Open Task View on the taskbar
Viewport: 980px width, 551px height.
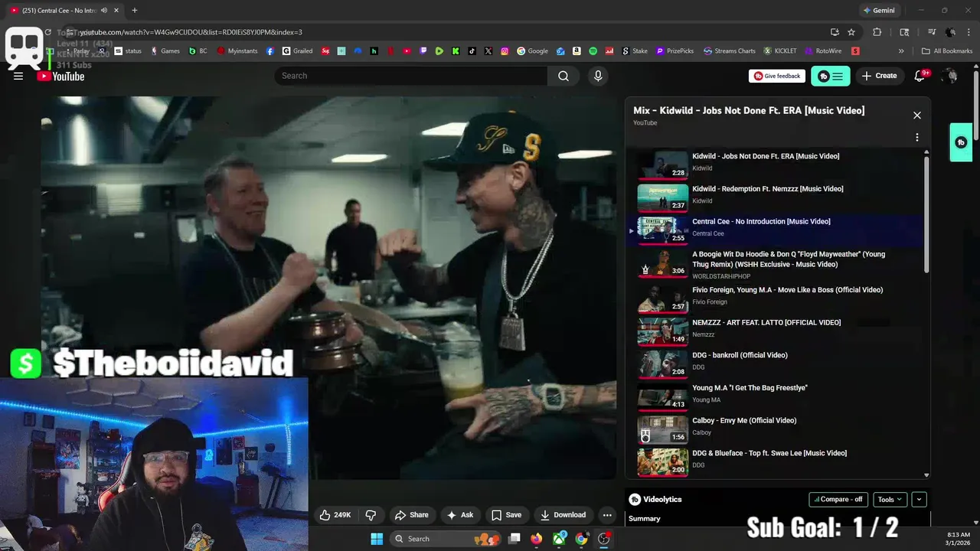pos(514,539)
